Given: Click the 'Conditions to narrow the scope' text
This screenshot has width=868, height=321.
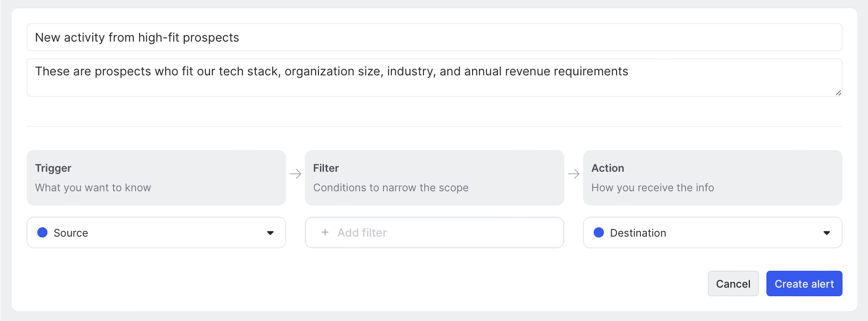Looking at the screenshot, I should coord(391,187).
